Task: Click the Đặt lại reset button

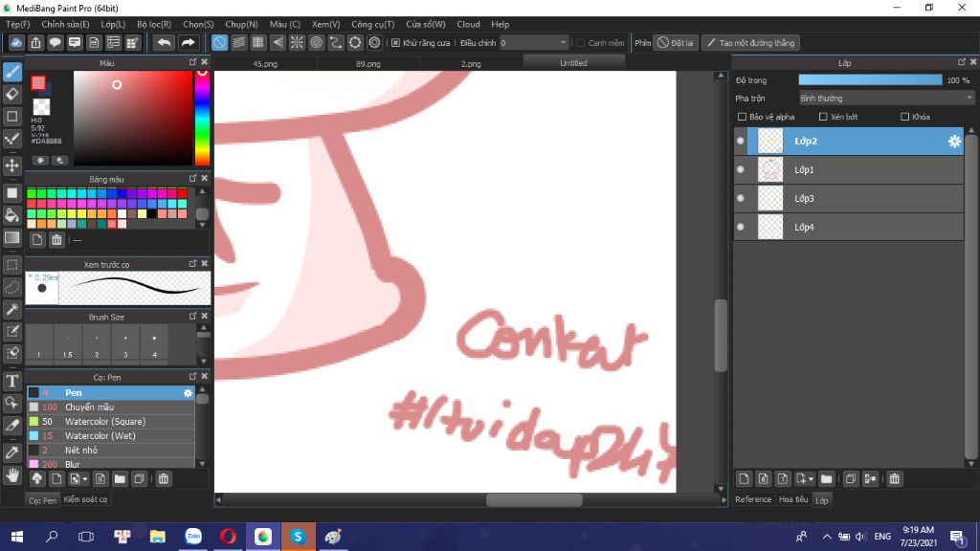Action: (x=675, y=43)
